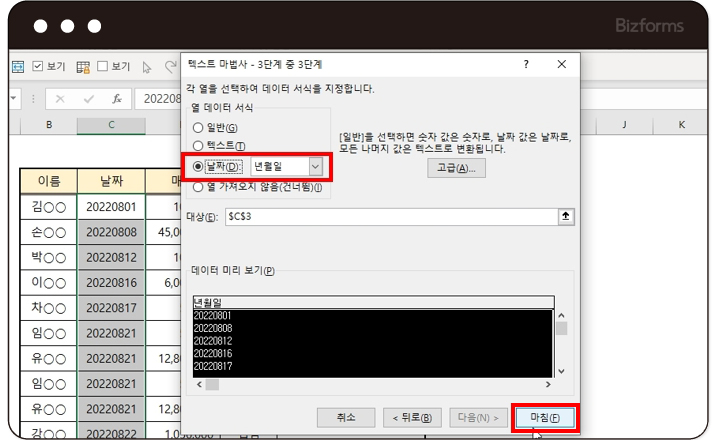Click the 차○○ name cell
The image size is (715, 440).
coord(49,308)
